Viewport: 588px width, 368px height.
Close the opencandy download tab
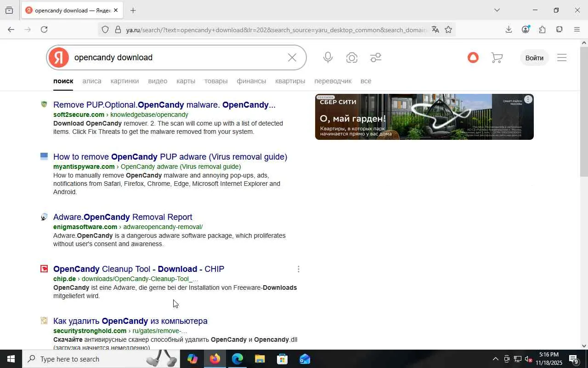tap(115, 10)
